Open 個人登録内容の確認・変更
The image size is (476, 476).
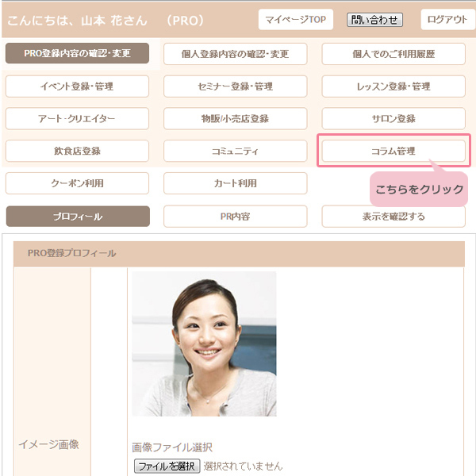tap(236, 54)
